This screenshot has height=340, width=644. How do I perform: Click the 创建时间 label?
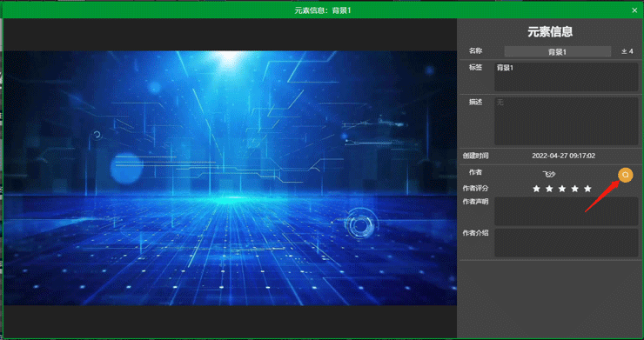476,156
